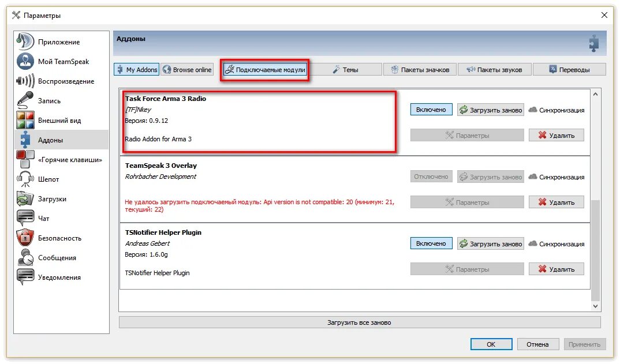The height and width of the screenshot is (364, 620).
Task: Switch to the Переводы tab
Action: pos(569,70)
